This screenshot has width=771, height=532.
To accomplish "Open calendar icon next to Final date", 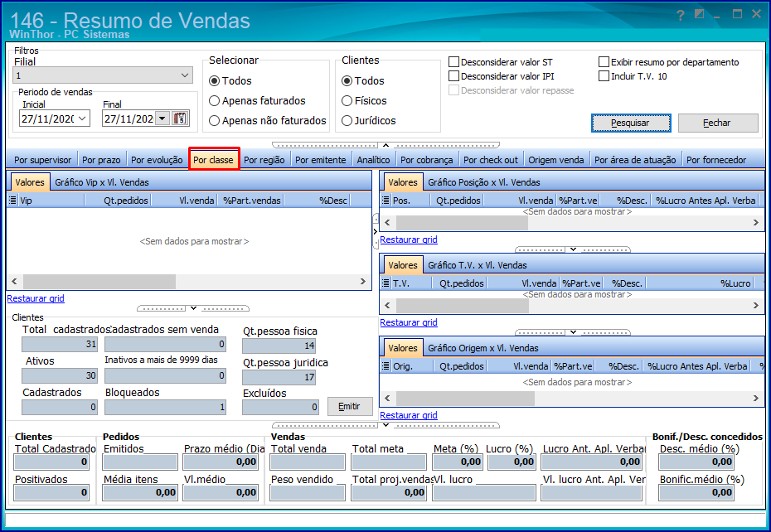I will tap(180, 118).
